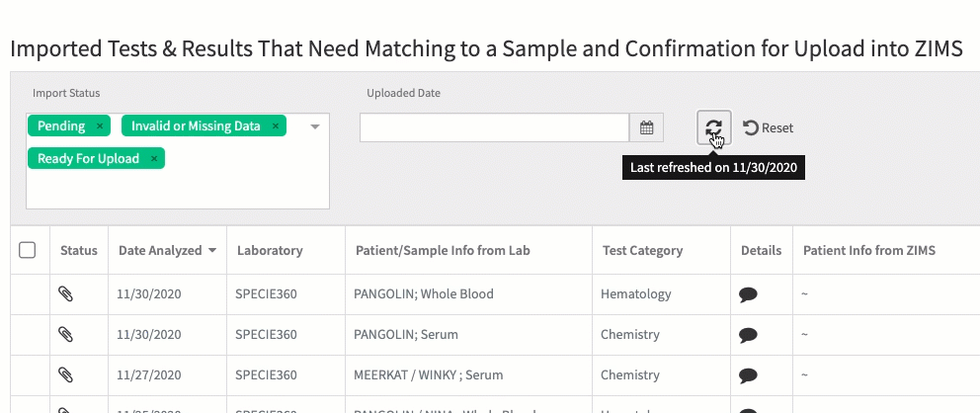The image size is (980, 413).
Task: Sort by the Date Analyzed column arrow
Action: pyautogui.click(x=212, y=251)
